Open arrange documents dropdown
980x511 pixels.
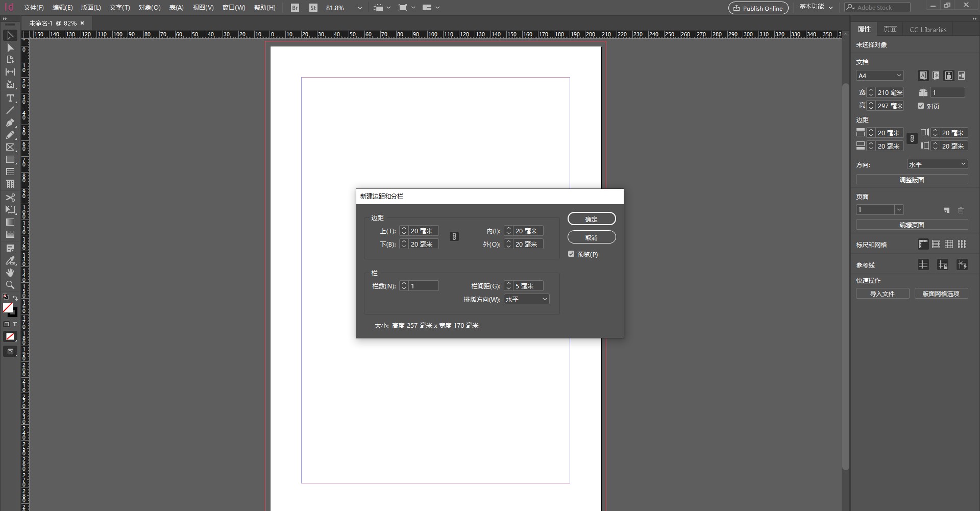[431, 8]
